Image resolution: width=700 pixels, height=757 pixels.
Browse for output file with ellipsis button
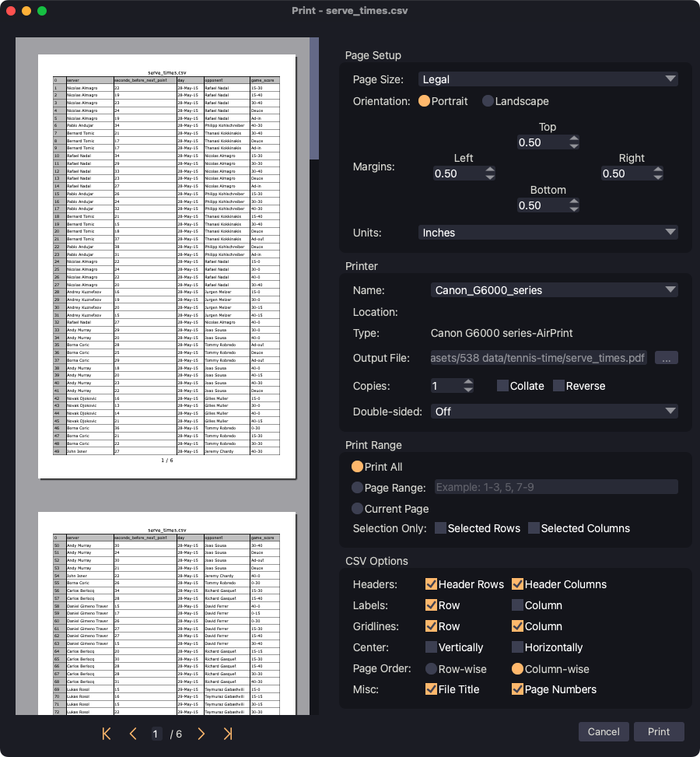667,358
